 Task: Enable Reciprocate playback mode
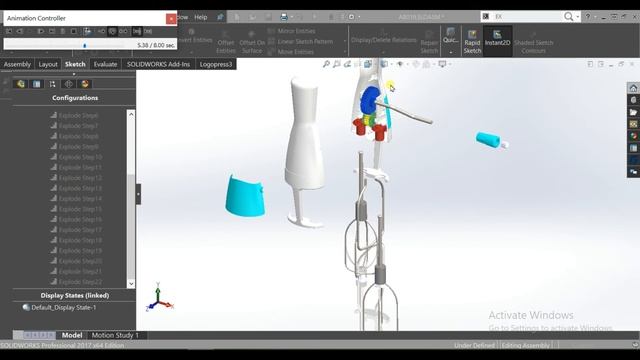(123, 31)
